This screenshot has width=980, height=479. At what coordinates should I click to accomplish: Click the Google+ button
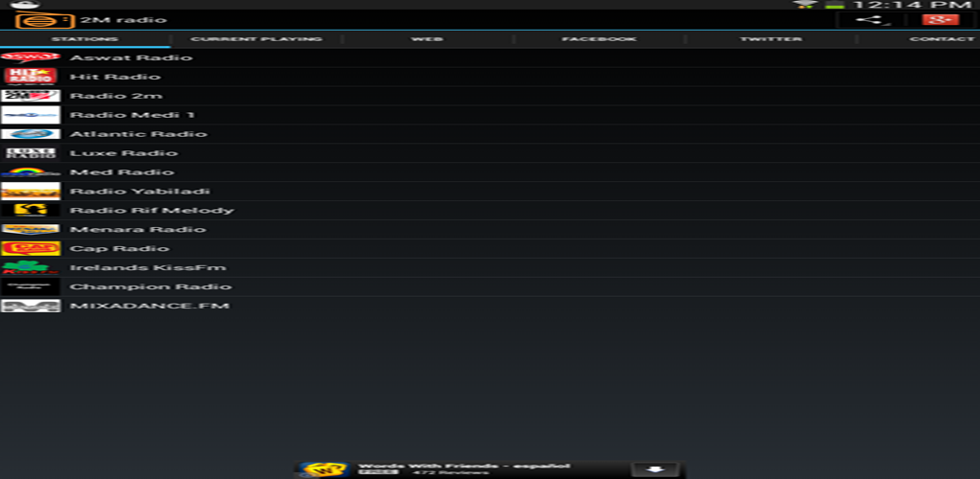coord(940,20)
